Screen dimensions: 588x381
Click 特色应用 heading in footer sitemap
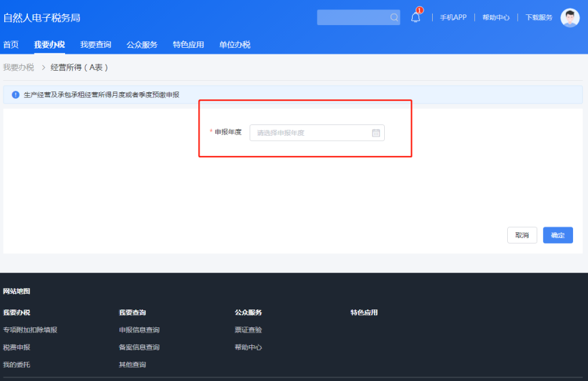click(x=364, y=312)
